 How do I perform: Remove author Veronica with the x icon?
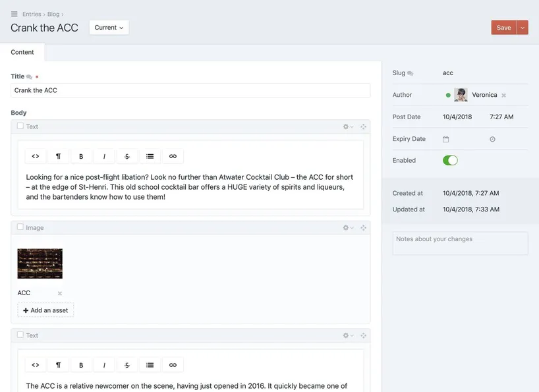503,95
